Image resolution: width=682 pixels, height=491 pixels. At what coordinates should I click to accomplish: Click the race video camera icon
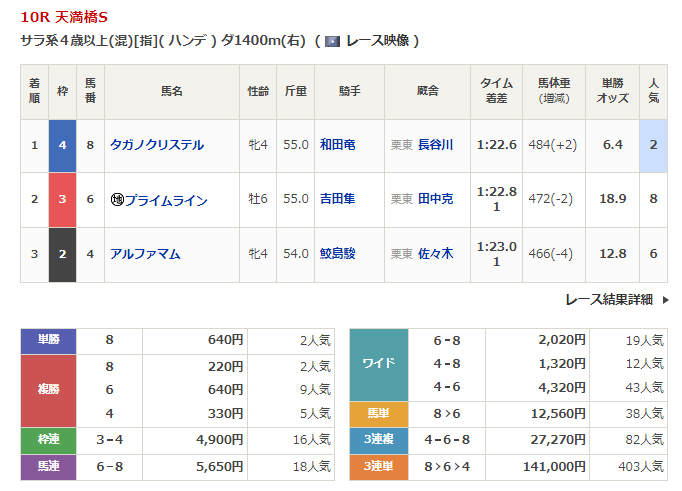[x=333, y=41]
